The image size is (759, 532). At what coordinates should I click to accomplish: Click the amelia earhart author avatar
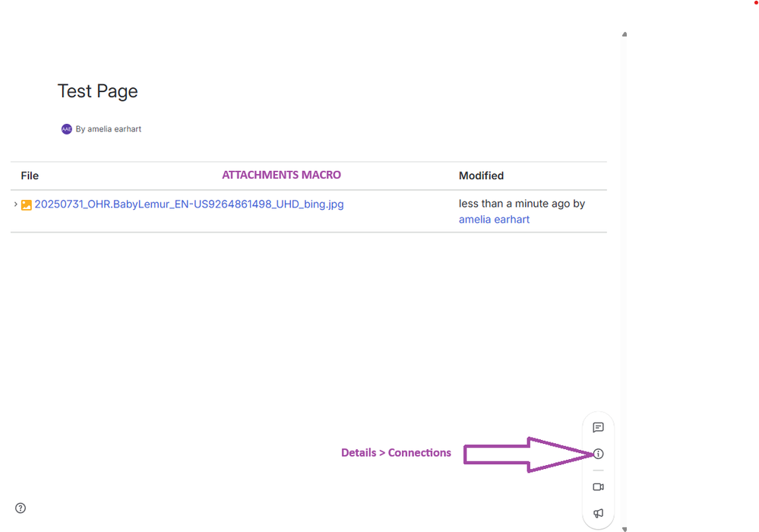(x=66, y=128)
